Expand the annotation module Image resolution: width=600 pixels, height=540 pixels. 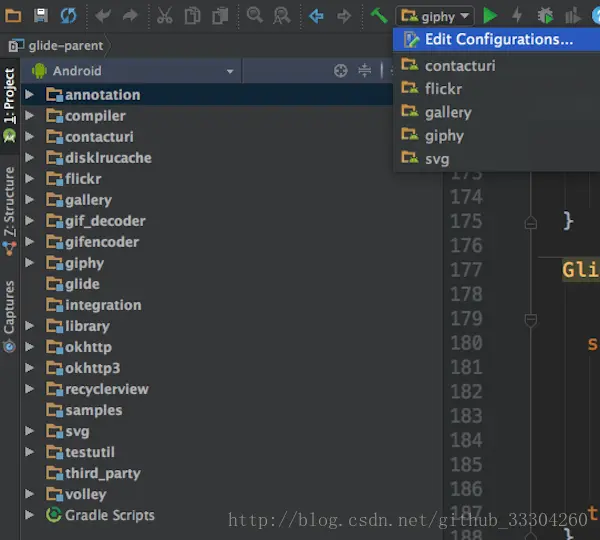(x=29, y=95)
